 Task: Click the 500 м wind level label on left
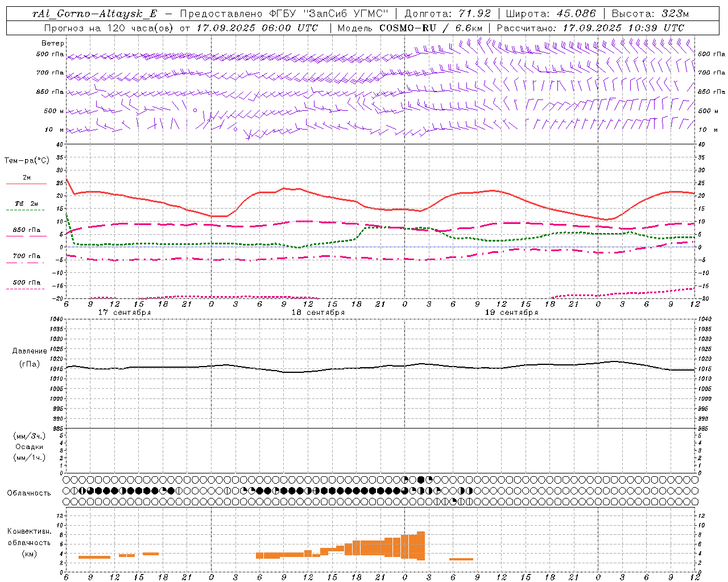pos(54,111)
